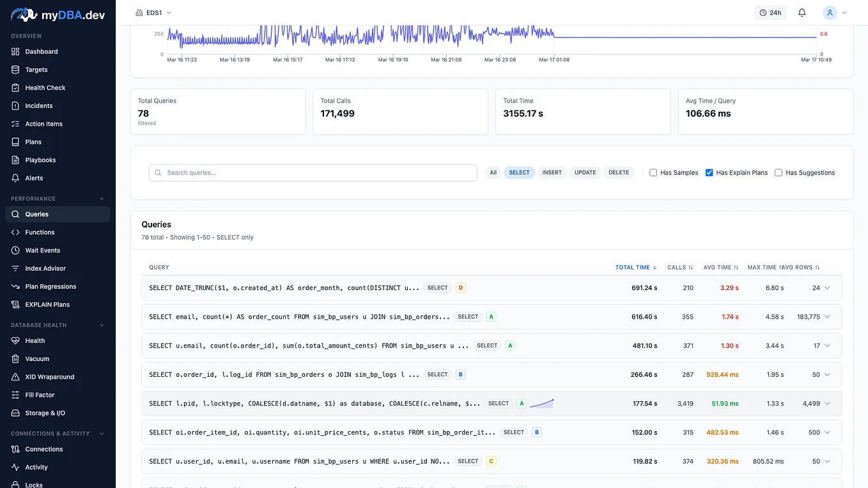Open the Locks icon
868x488 pixels.
click(15, 485)
